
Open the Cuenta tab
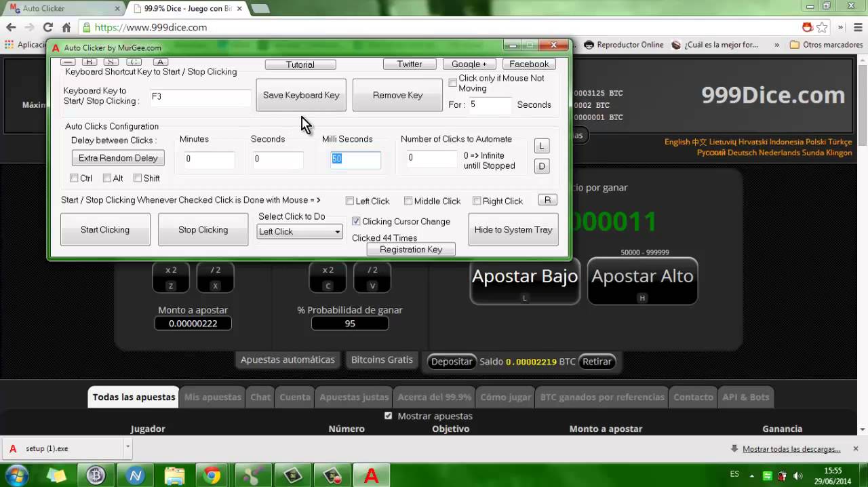(x=295, y=397)
